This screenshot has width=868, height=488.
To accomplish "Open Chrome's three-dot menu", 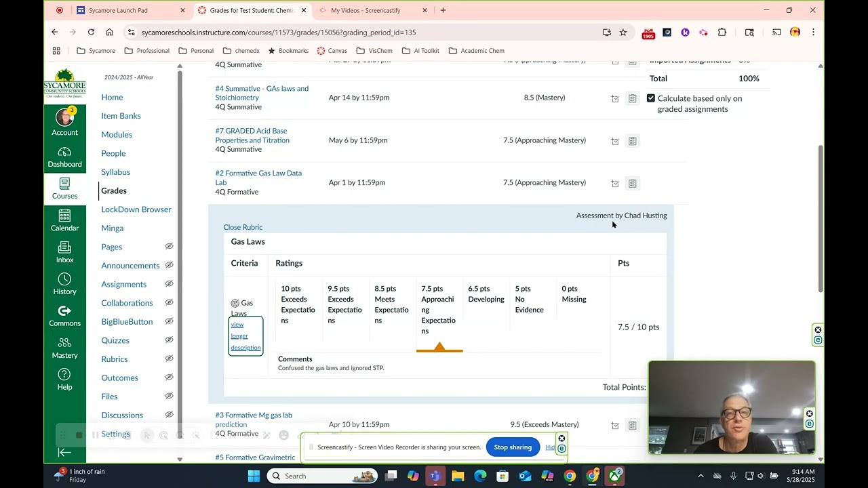I will coord(813,32).
